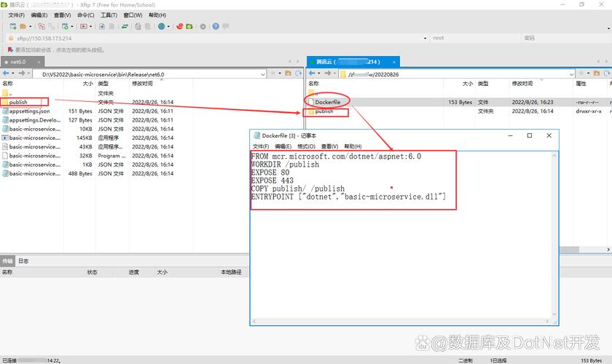Viewport: 612px width, 364px height.
Task: Click the blue globe toolbar icon
Action: pyautogui.click(x=161, y=26)
